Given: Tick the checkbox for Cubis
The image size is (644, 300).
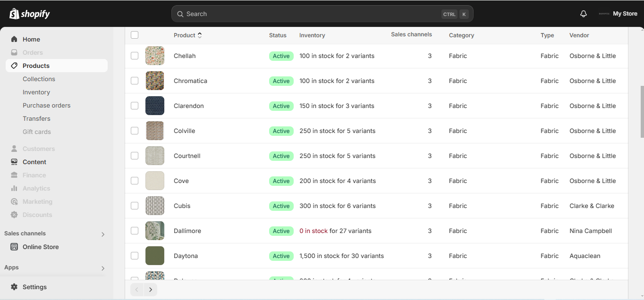Looking at the screenshot, I should click(x=135, y=206).
